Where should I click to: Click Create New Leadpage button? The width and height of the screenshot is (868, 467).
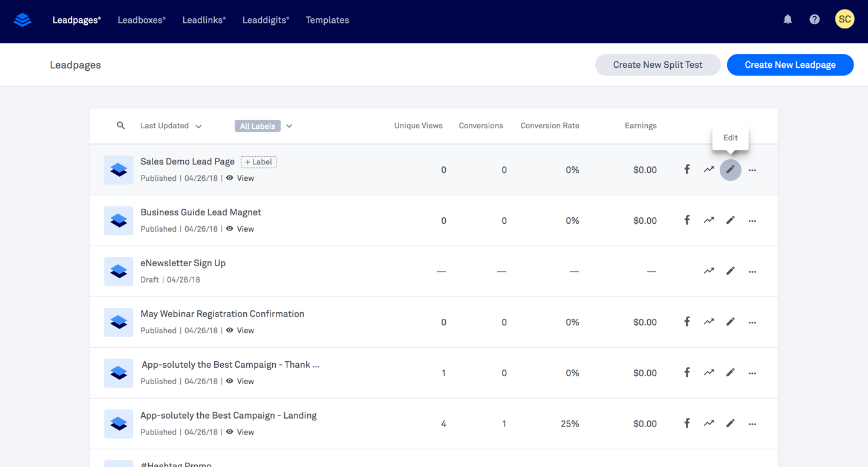790,65
